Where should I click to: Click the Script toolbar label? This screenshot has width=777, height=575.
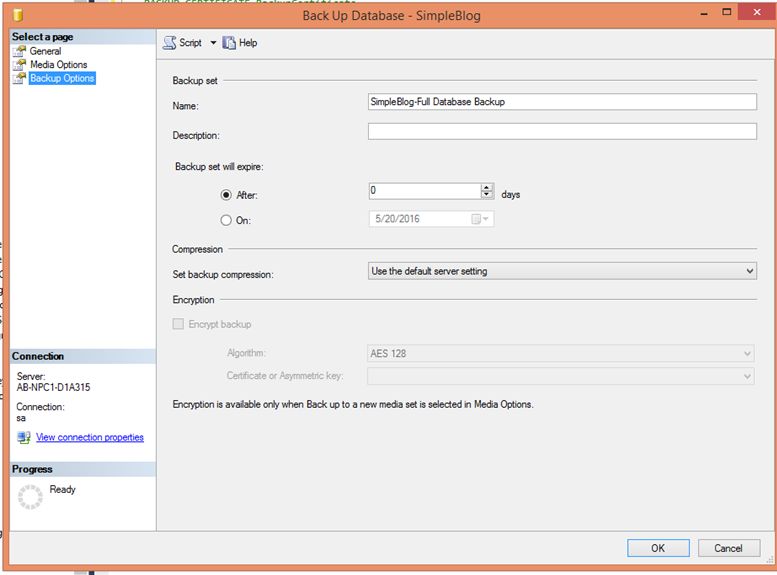tap(190, 43)
